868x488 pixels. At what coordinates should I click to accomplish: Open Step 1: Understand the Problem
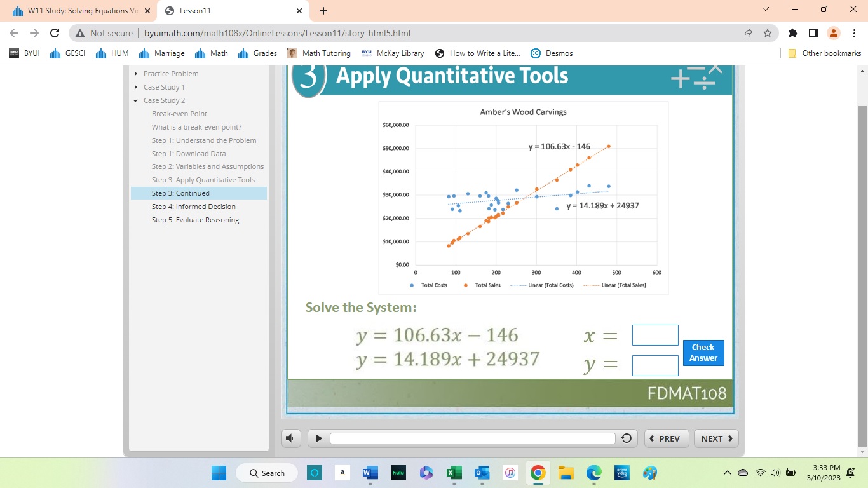click(204, 140)
